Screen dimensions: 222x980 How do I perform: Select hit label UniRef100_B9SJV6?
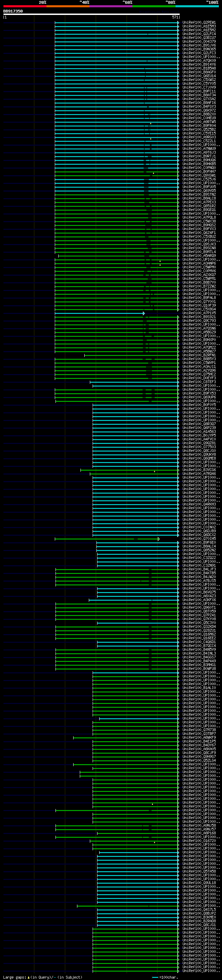(x=199, y=45)
